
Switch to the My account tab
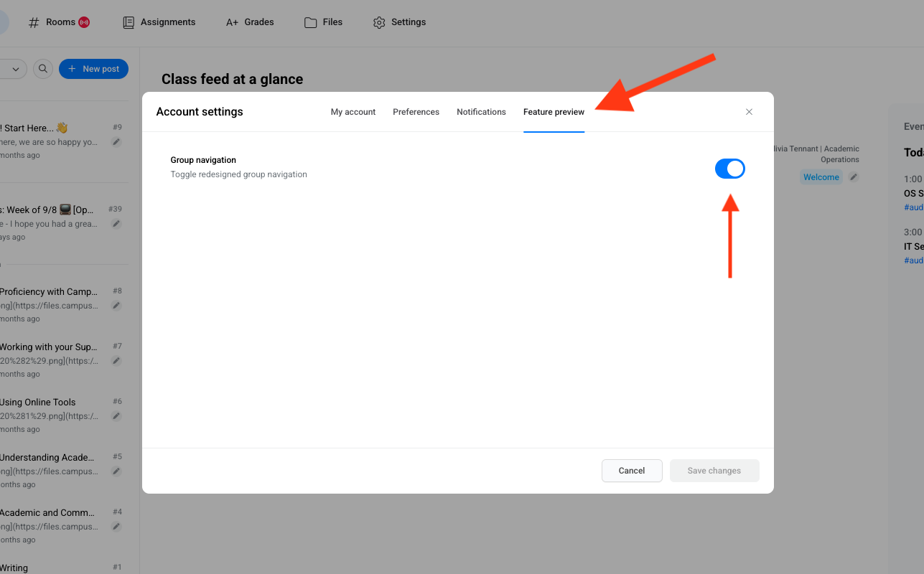coord(353,112)
